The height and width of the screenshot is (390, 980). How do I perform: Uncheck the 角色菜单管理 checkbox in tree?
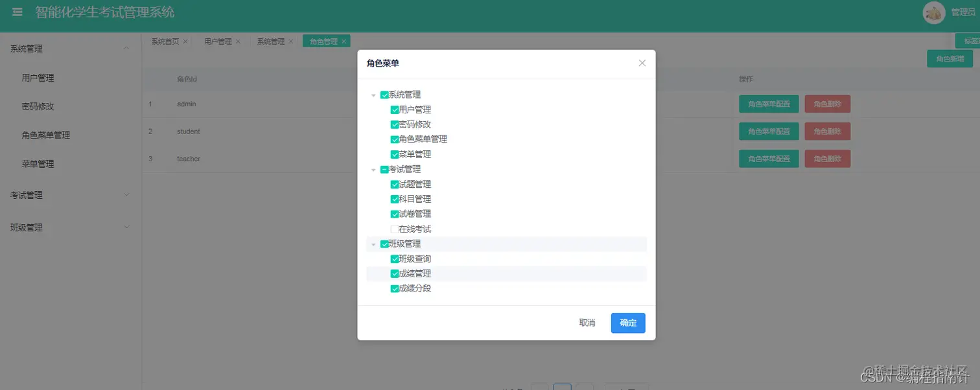[395, 139]
